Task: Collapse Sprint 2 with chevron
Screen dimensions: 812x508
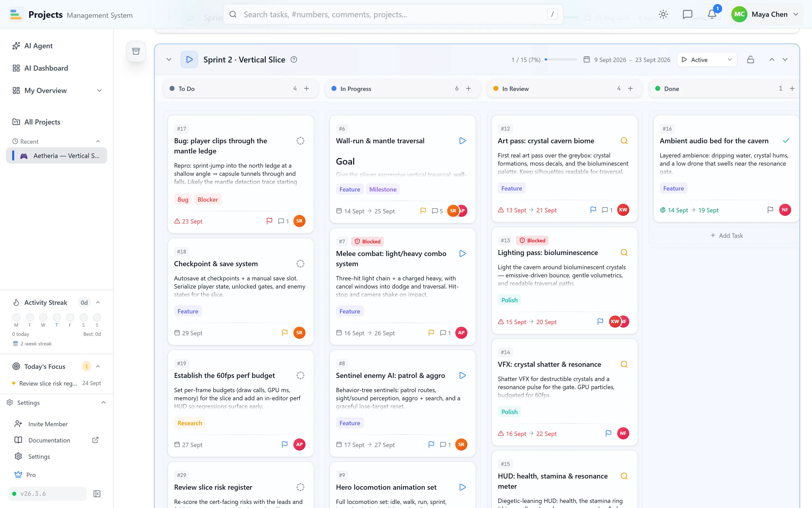Action: click(169, 59)
